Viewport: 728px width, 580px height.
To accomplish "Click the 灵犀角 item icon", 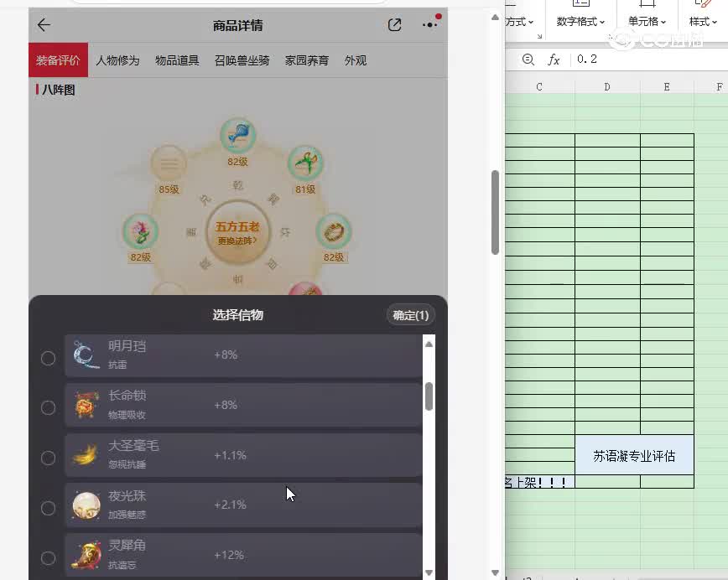I will pos(86,555).
